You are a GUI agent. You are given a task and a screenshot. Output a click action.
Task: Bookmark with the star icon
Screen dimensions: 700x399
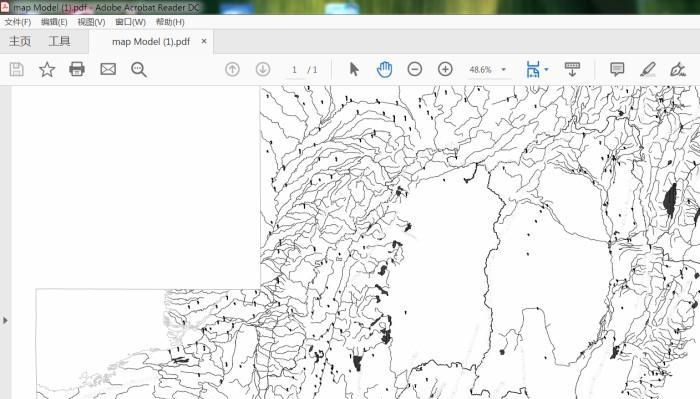tap(47, 70)
